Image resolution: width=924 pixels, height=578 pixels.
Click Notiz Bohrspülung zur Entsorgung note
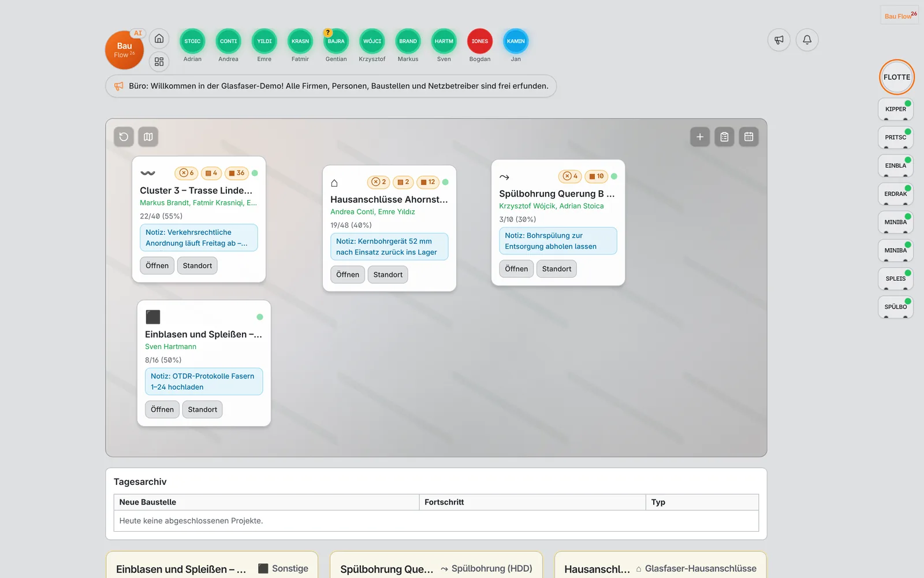click(x=558, y=241)
